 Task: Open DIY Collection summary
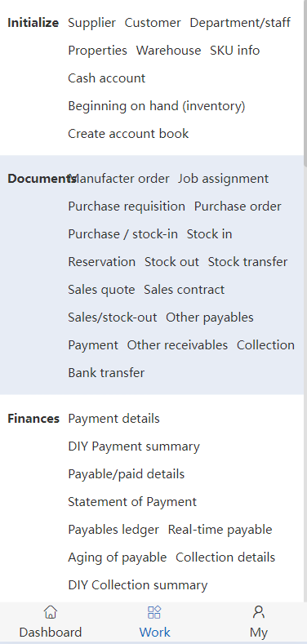click(x=138, y=585)
